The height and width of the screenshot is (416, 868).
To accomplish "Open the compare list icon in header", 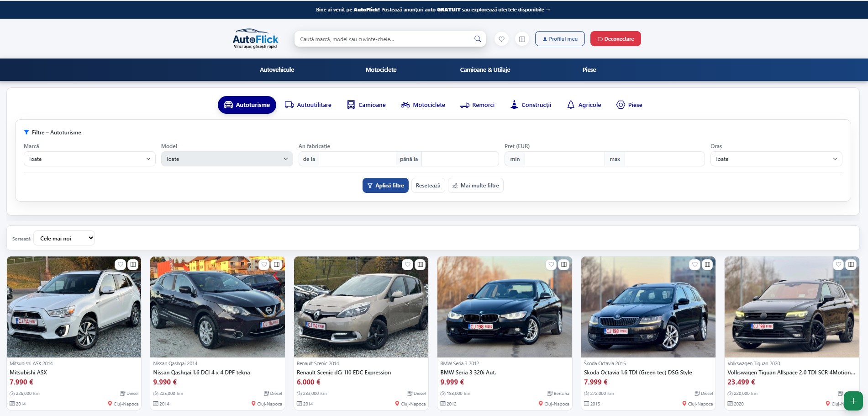I will (522, 39).
